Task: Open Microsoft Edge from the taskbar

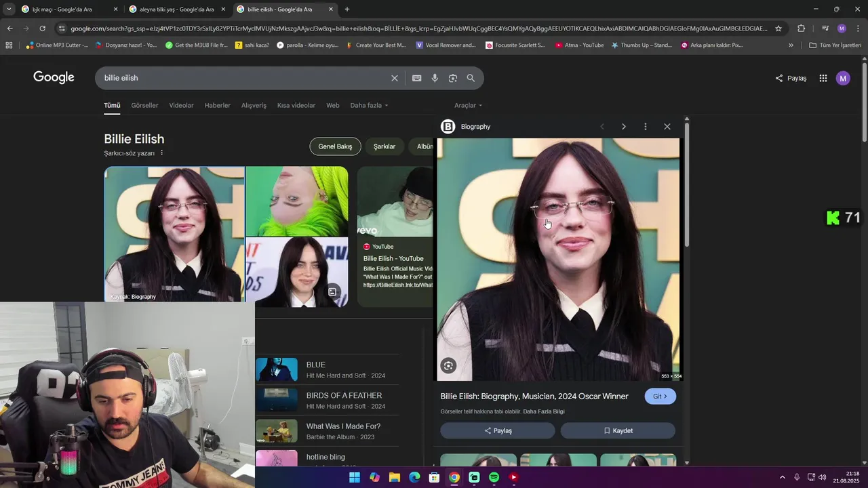Action: pos(414,477)
